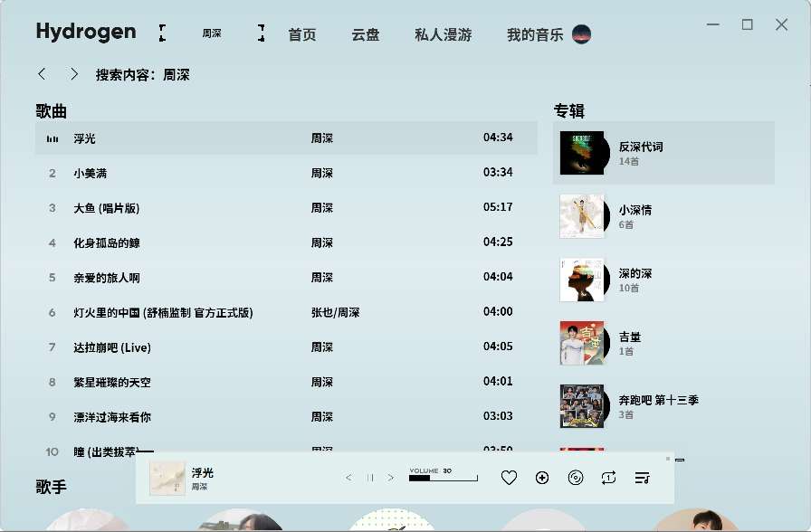Viewport: 811px width, 532px height.
Task: Open album 奔跑吧 第十三季
Action: point(663,406)
